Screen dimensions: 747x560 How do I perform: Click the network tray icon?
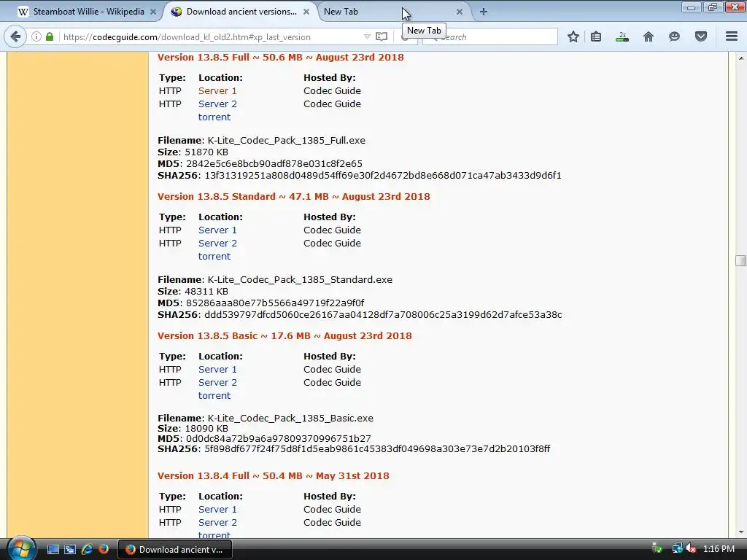676,549
